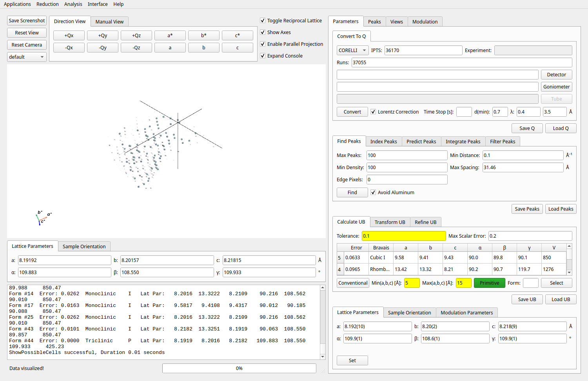Open Modulation Parameters tab
588x381 pixels.
pos(467,312)
